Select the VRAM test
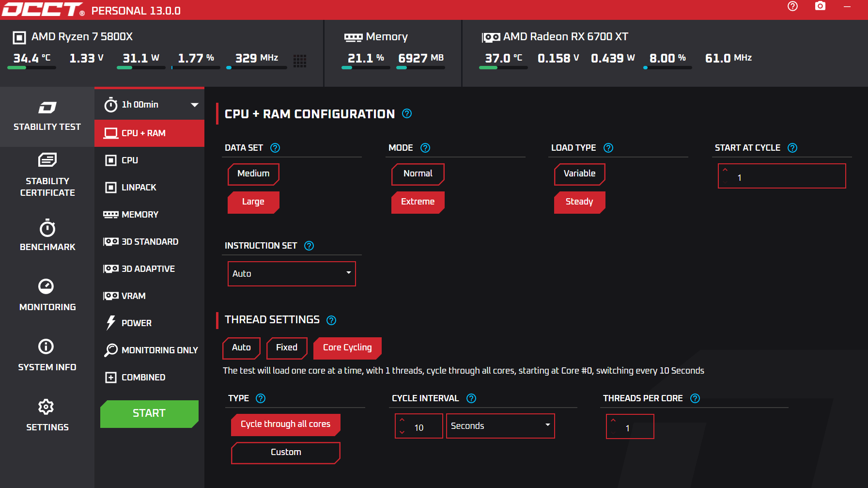 [149, 296]
